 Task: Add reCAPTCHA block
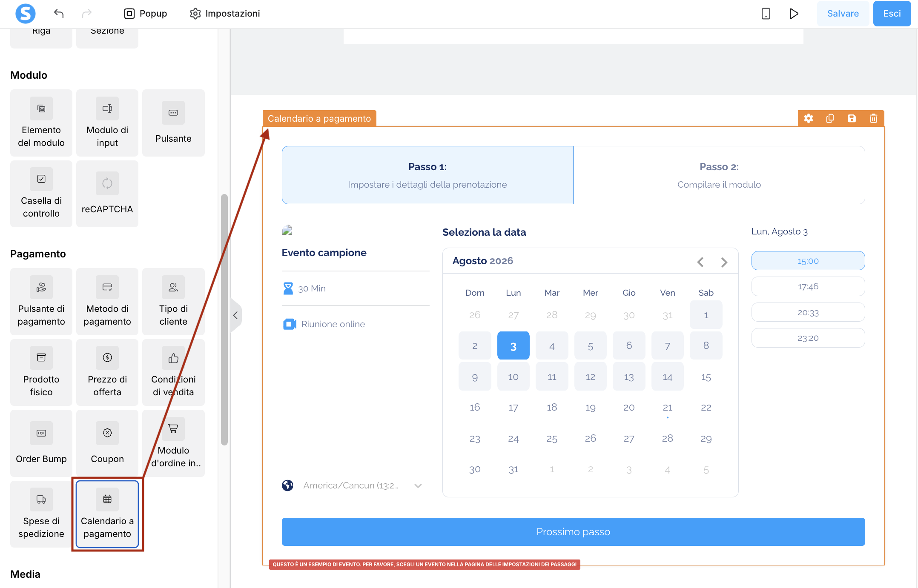pos(107,194)
